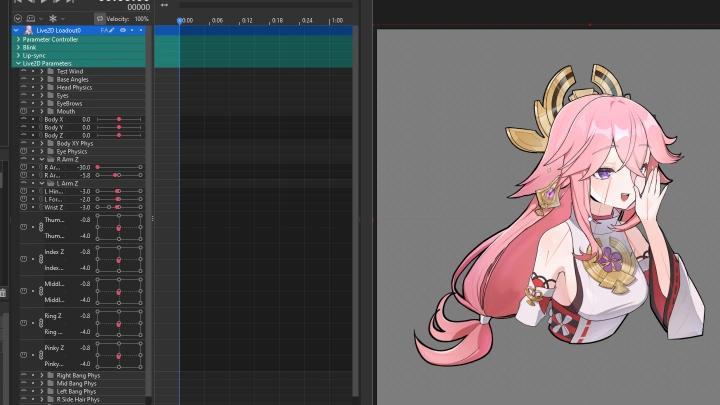Click the link chain icon on Middle parameters
This screenshot has width=720, height=405.
pos(41,291)
